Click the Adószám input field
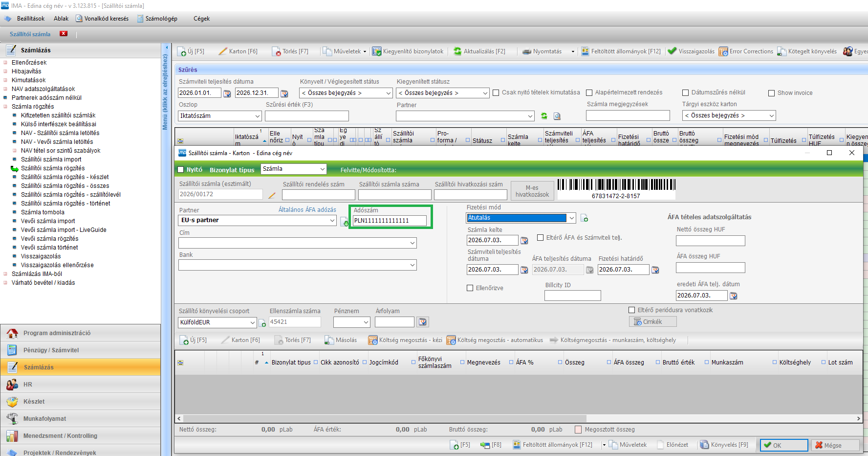Viewport: 868px width, 456px height. point(390,221)
